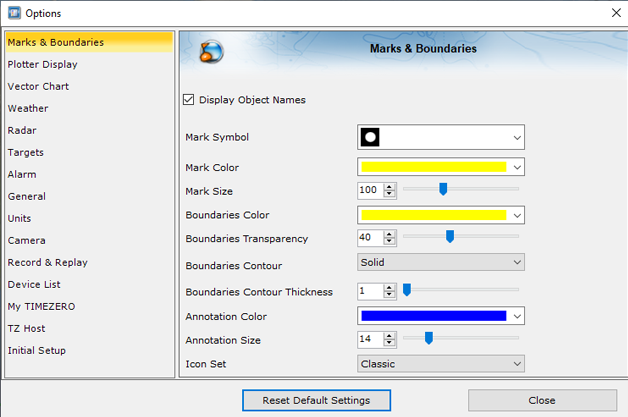Open the Mark Symbol dropdown

(x=441, y=137)
